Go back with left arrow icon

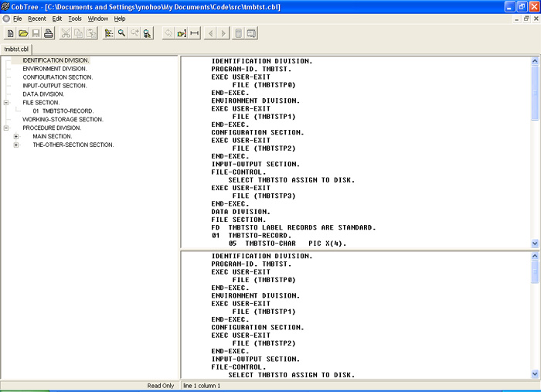[210, 33]
